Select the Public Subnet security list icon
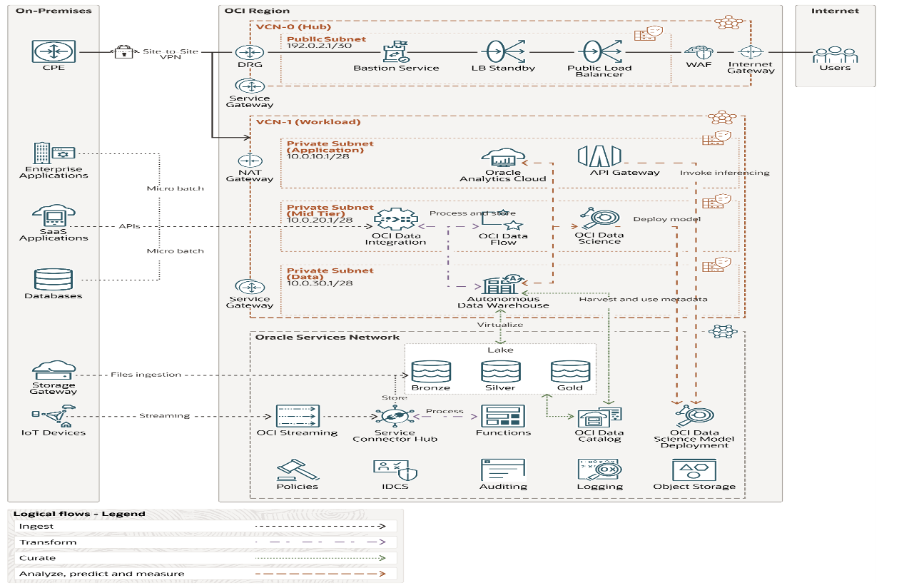The image size is (919, 588). pyautogui.click(x=647, y=36)
